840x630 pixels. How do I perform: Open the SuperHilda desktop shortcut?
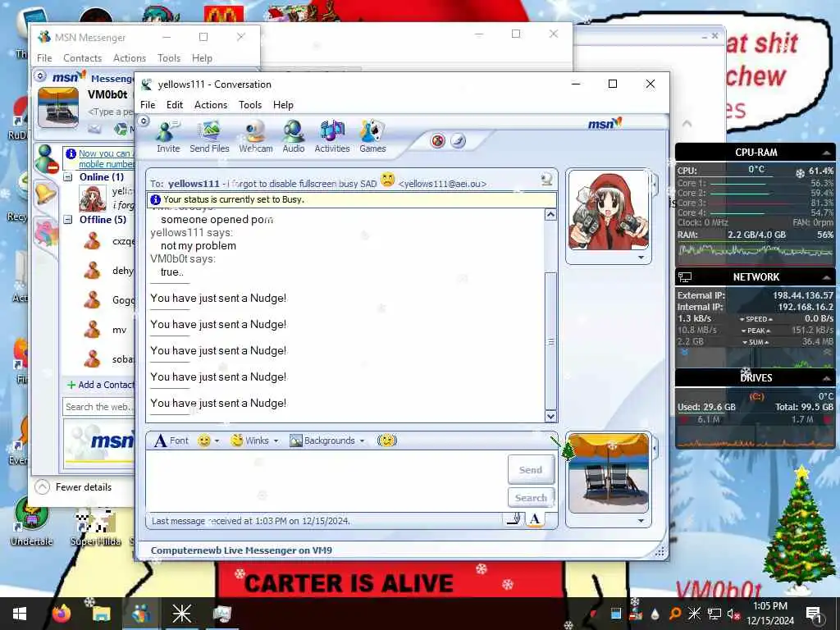pyautogui.click(x=95, y=527)
